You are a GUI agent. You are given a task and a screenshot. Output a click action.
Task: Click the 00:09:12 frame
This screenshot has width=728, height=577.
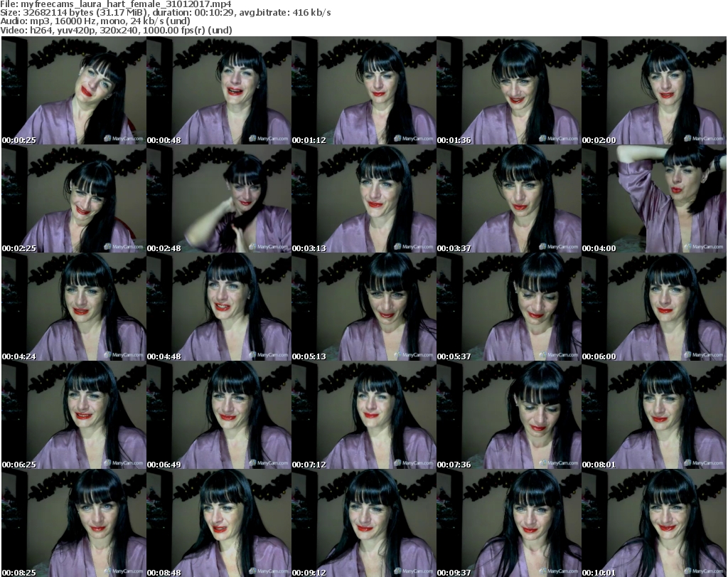[x=364, y=523]
